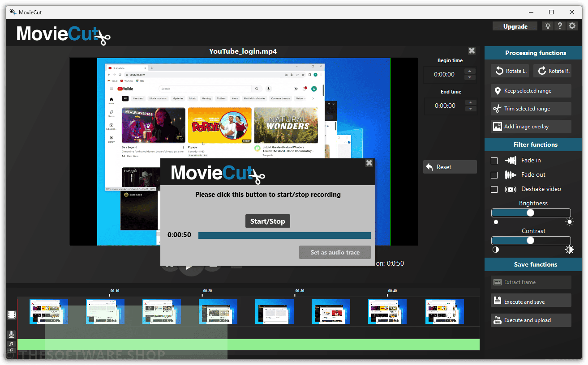Click the Contrast slider handle
The image size is (588, 365).
point(531,241)
